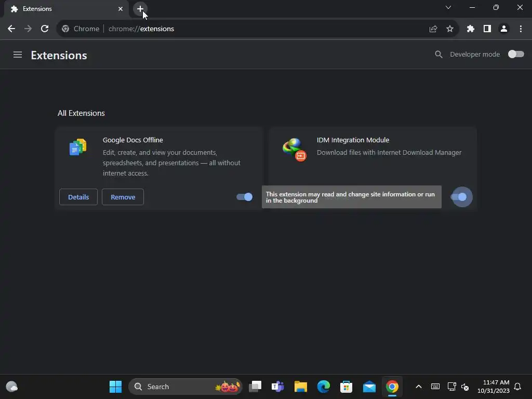This screenshot has height=399, width=532.
Task: Open Details for Google Docs Offline
Action: (x=78, y=197)
